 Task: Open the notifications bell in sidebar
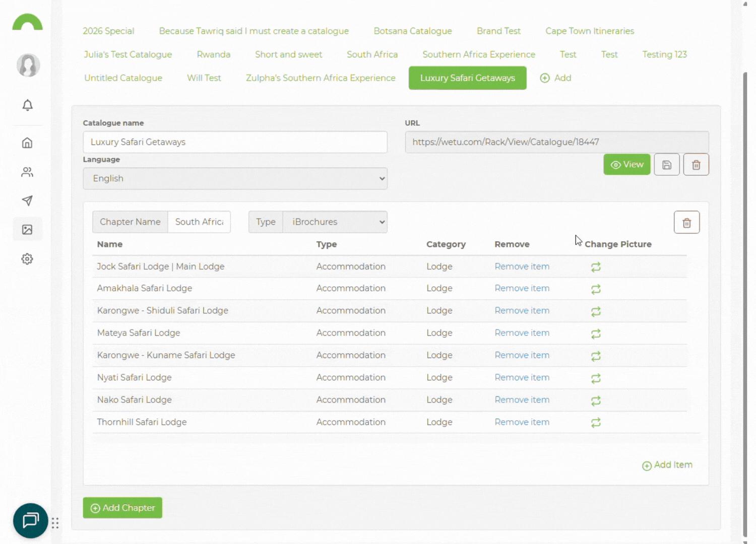point(28,105)
